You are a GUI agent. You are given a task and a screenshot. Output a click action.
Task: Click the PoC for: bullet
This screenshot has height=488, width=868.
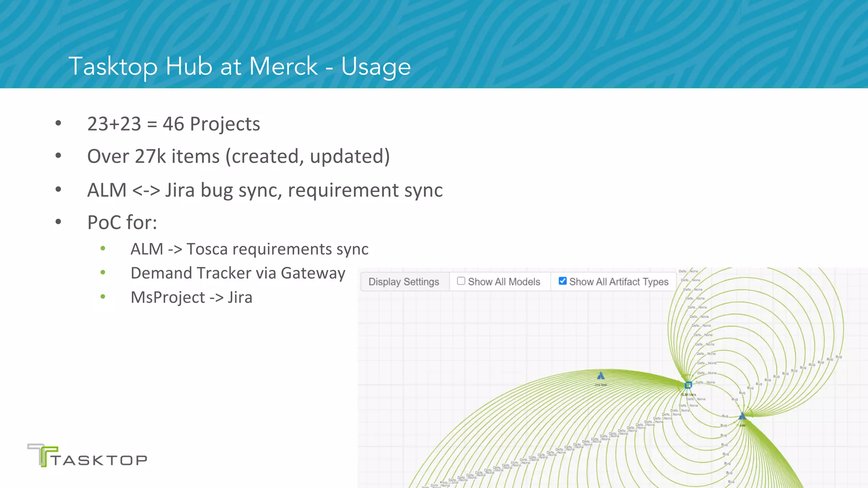click(x=122, y=222)
